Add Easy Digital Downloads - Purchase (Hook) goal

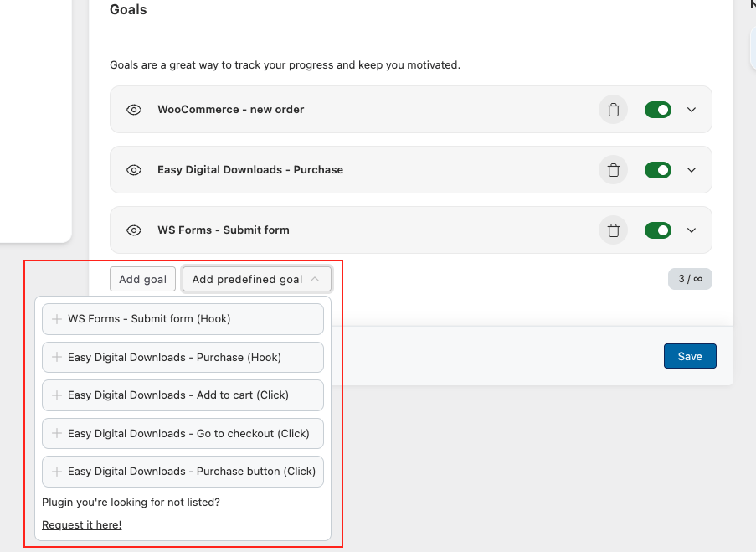point(183,357)
